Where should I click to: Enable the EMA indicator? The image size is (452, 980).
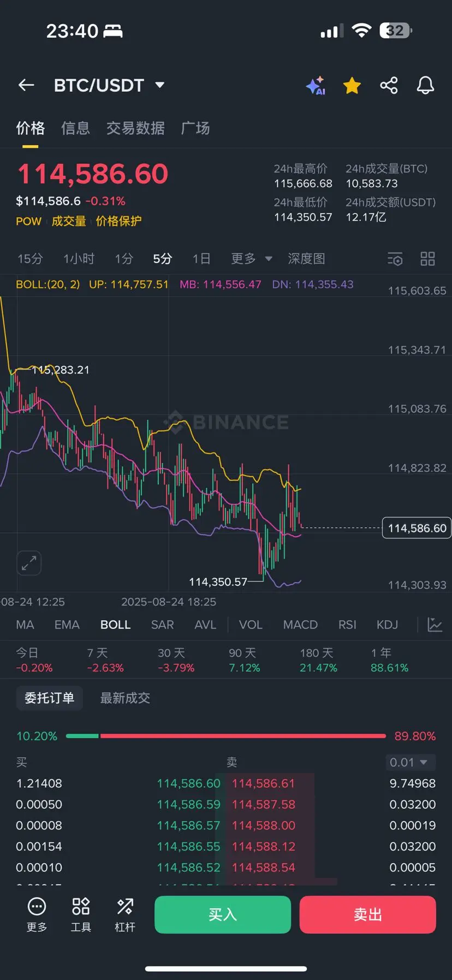pyautogui.click(x=67, y=625)
